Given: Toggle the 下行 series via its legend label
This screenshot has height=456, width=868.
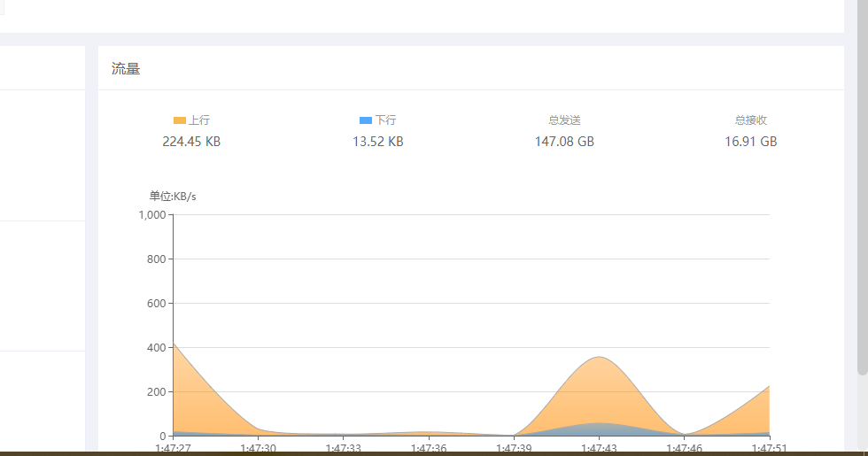Looking at the screenshot, I should [x=385, y=120].
